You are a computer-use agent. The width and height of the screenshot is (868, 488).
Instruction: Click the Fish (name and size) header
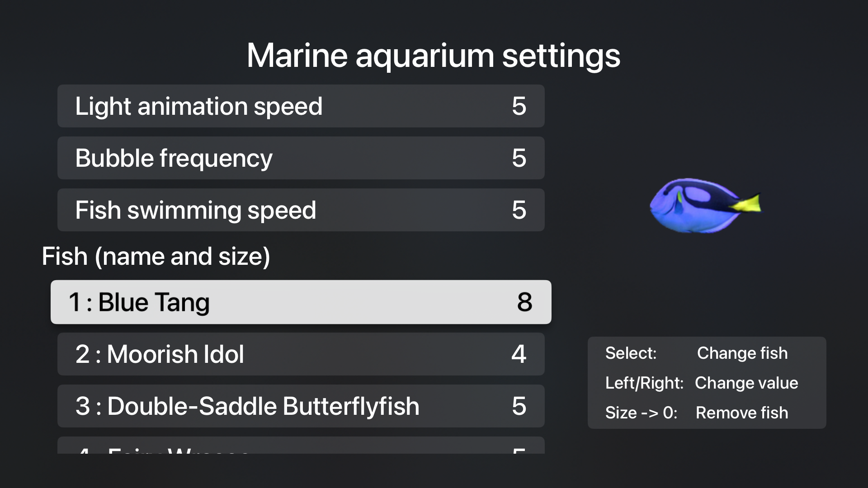point(156,256)
